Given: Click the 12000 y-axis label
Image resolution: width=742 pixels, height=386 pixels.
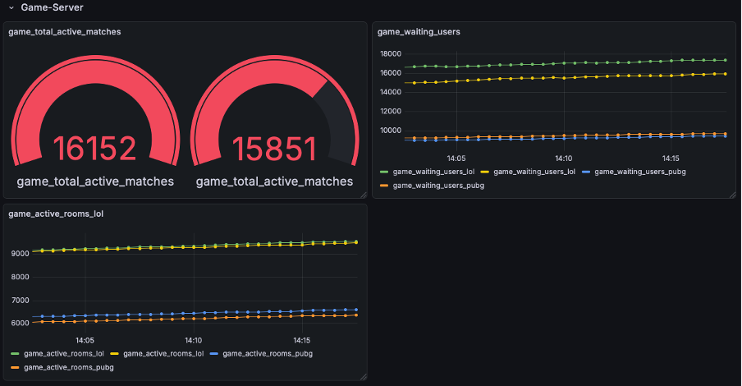Looking at the screenshot, I should point(390,111).
